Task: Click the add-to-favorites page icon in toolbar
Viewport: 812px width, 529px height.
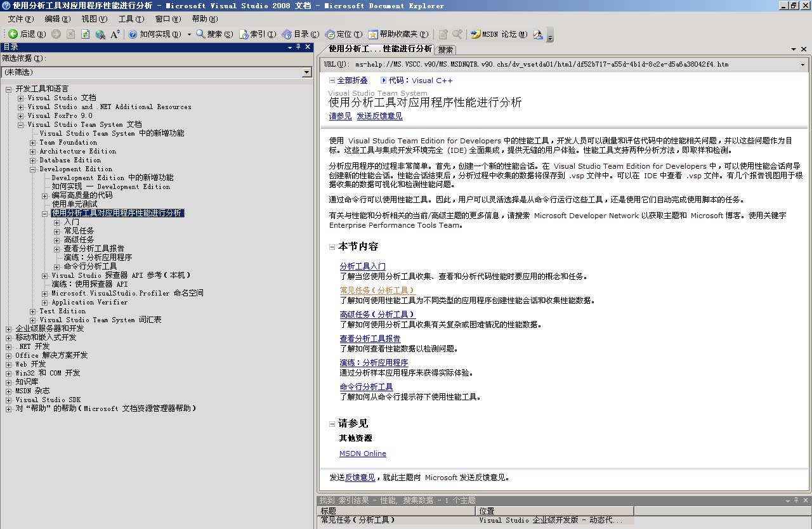Action: pos(443,34)
